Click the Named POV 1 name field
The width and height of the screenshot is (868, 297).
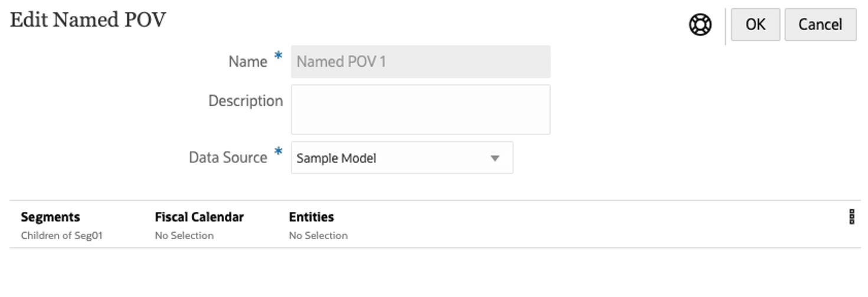[420, 61]
